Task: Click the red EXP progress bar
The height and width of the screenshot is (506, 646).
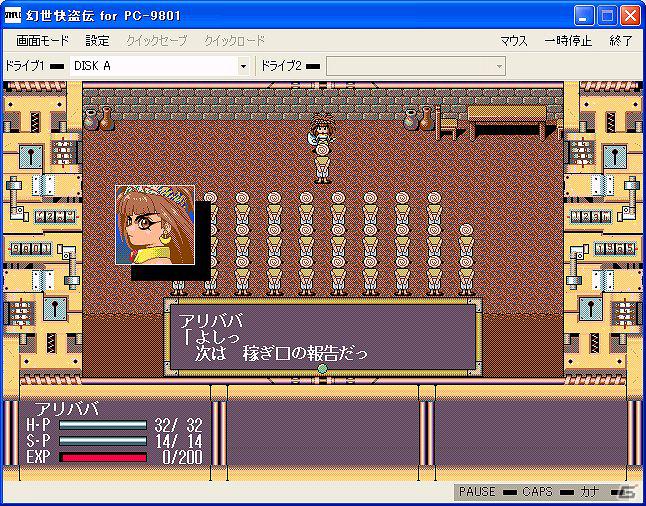Action: coord(103,457)
